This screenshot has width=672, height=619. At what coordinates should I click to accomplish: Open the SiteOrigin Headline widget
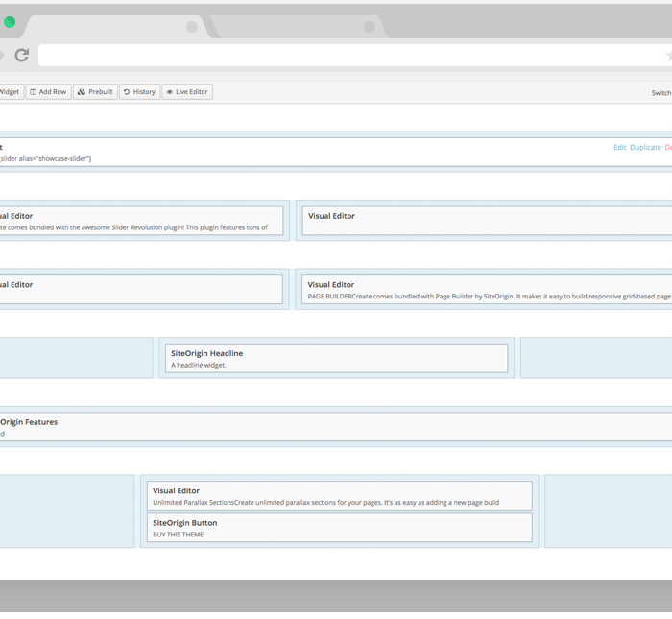click(x=336, y=358)
